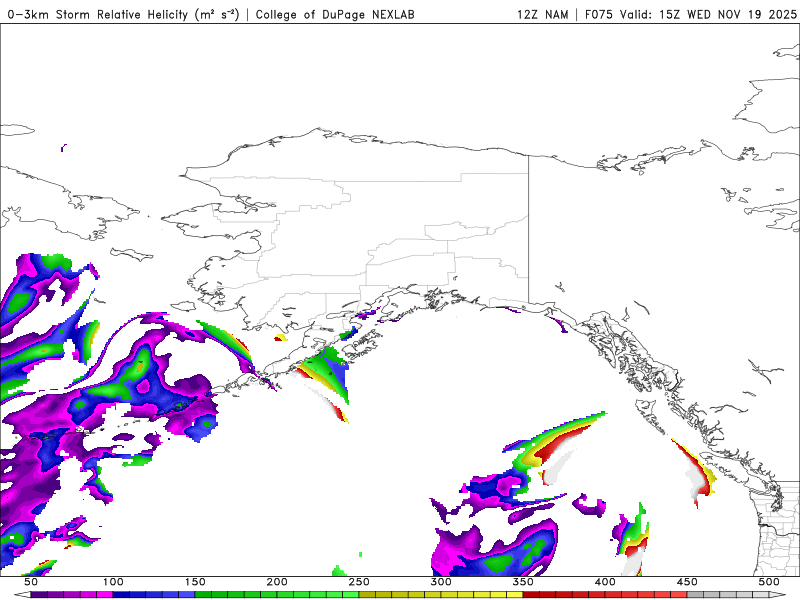
Task: Click the right arrow end of the color bar
Action: [x=778, y=595]
